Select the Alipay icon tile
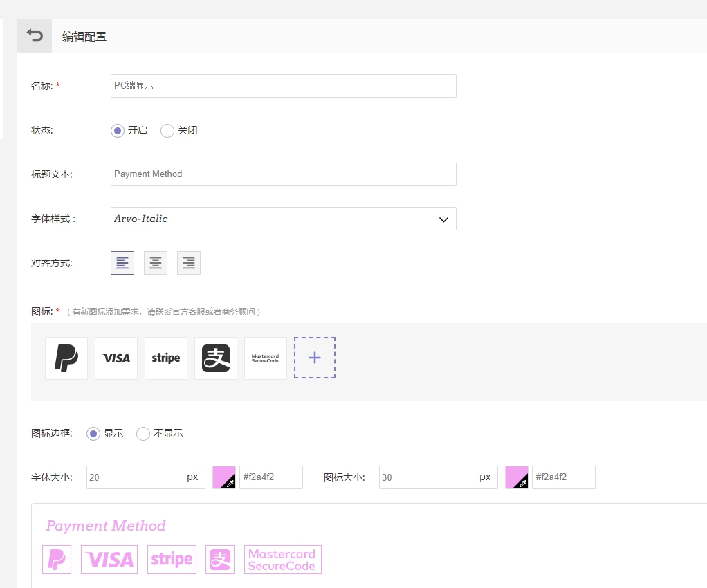Screen dimensions: 707x588 [x=216, y=358]
